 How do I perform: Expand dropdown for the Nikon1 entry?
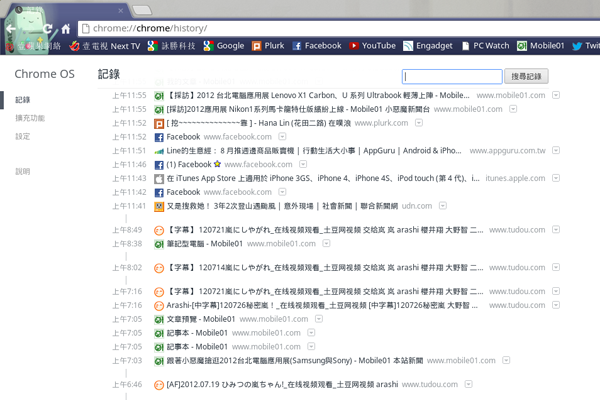tap(513, 109)
